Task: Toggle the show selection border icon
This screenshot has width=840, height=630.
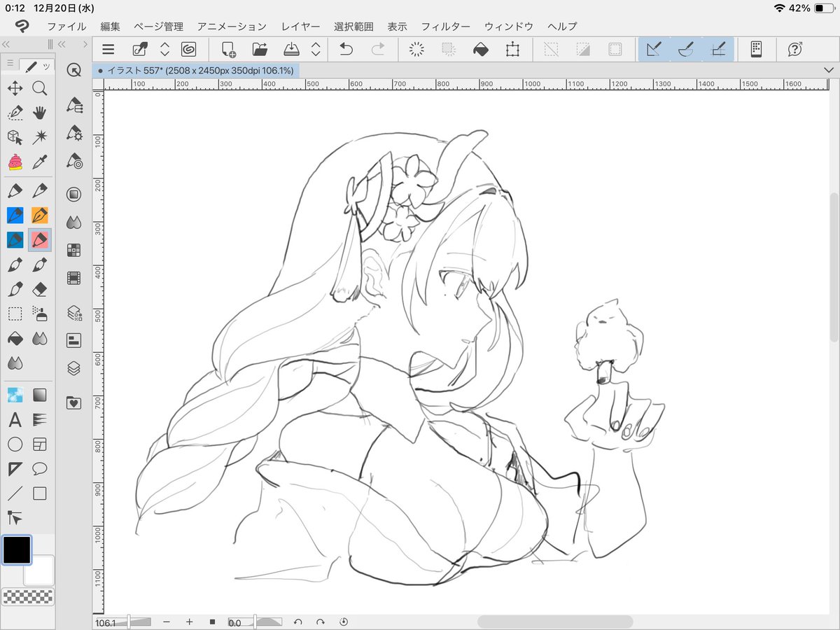Action: click(x=615, y=49)
